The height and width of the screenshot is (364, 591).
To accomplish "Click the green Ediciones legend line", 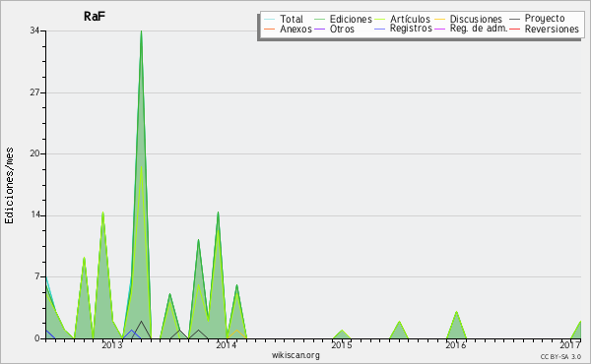I will tap(319, 19).
